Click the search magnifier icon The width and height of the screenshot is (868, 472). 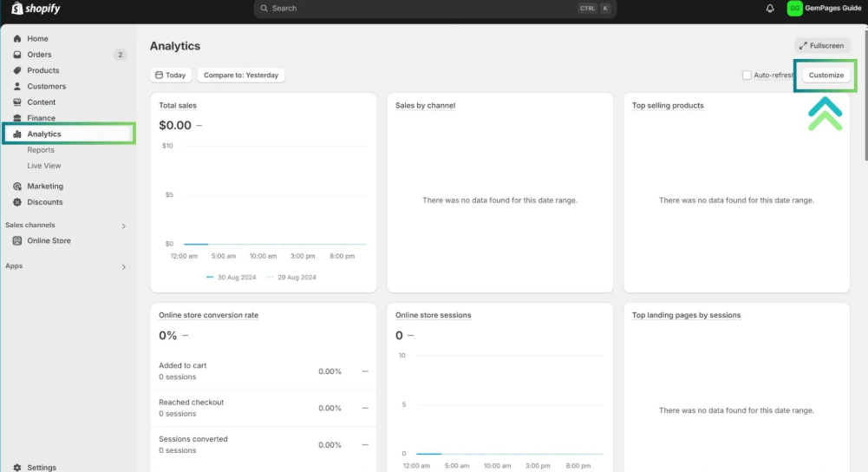point(264,9)
